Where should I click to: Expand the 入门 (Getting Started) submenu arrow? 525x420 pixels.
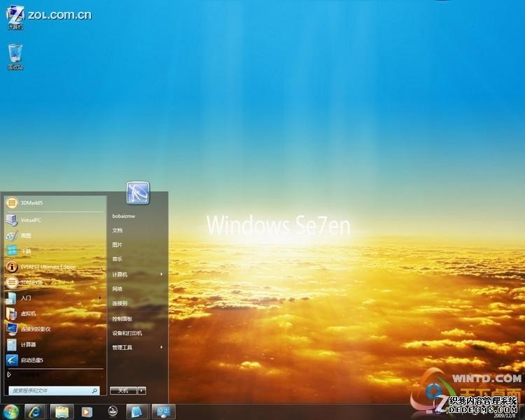(x=99, y=297)
